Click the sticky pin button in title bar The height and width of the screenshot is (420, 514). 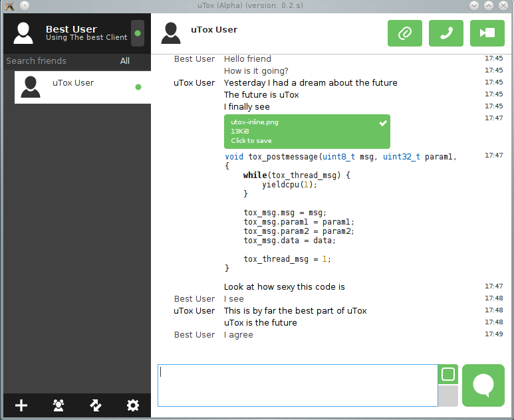(x=25, y=5)
